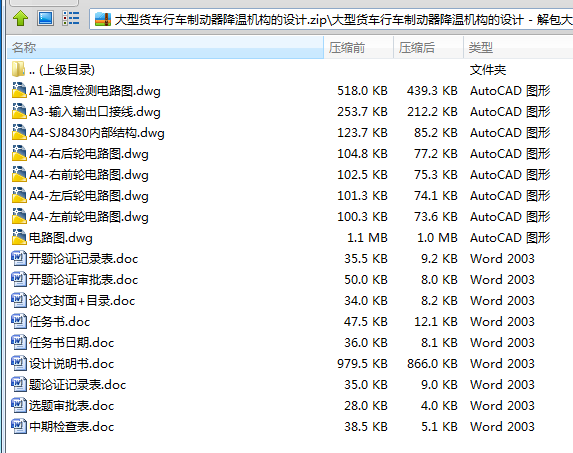Switch to the list view icon
This screenshot has height=453, width=573.
coord(71,18)
